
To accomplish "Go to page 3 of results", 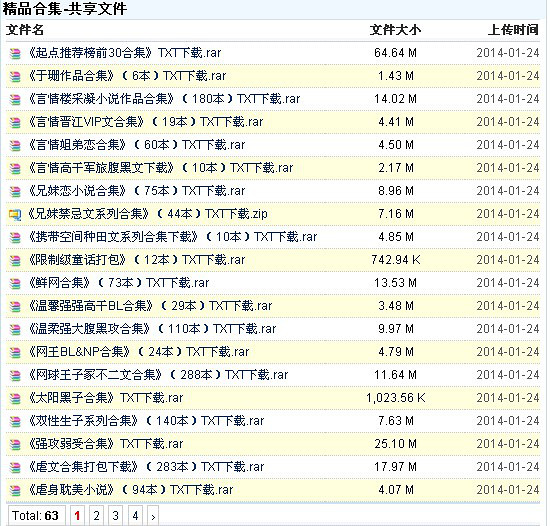I will pos(115,515).
